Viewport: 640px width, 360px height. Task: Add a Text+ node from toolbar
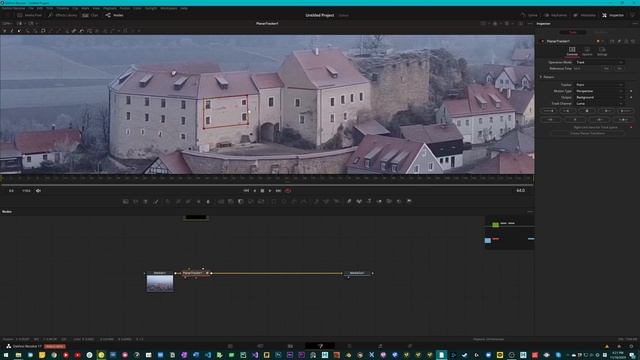[x=146, y=201]
